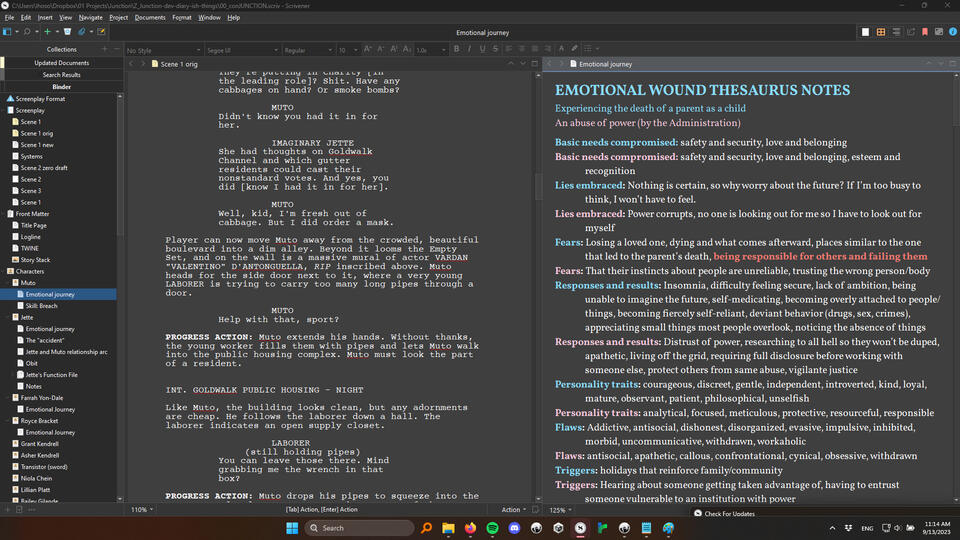This screenshot has height=540, width=960.
Task: Open the line spacing 1.0x dropdown
Action: coord(431,50)
